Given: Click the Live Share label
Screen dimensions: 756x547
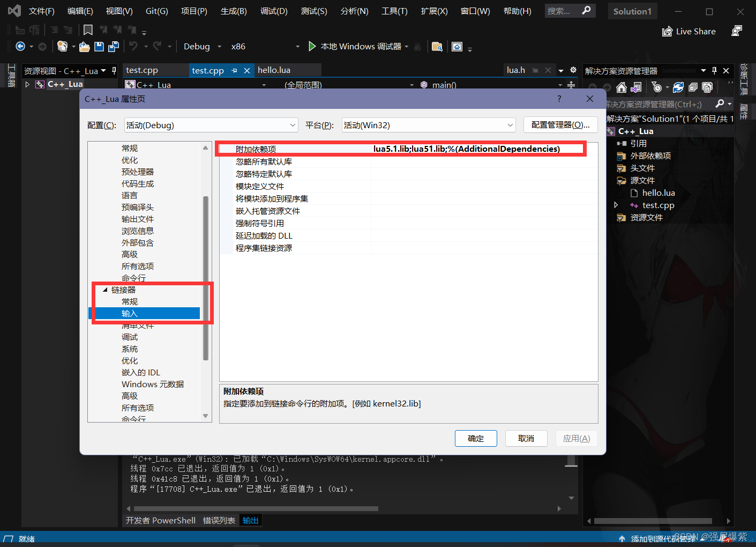Looking at the screenshot, I should pyautogui.click(x=696, y=32).
